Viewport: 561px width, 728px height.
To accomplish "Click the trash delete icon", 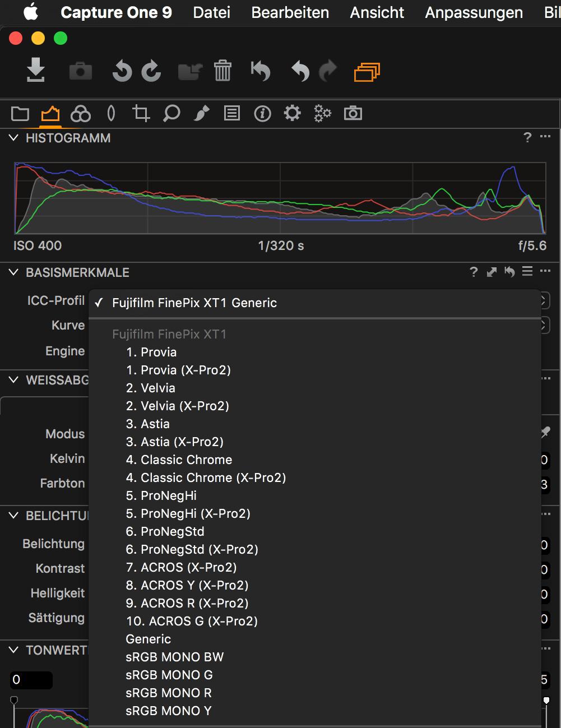I will [222, 71].
